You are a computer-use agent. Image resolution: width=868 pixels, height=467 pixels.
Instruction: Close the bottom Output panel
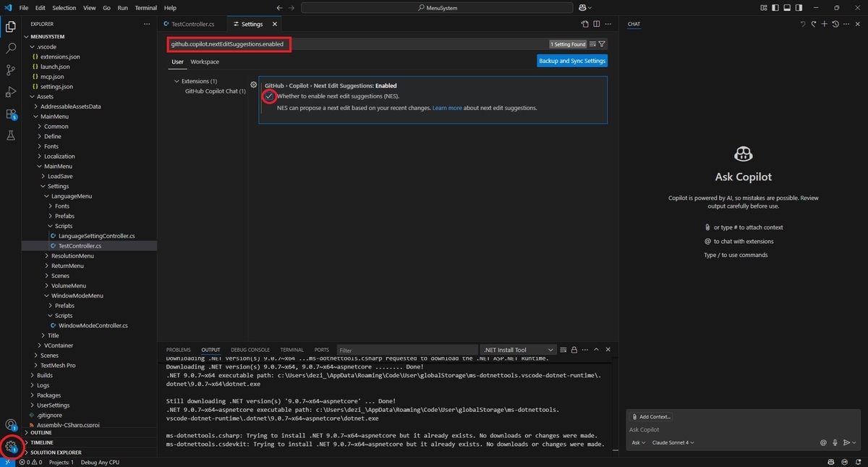tap(609, 350)
